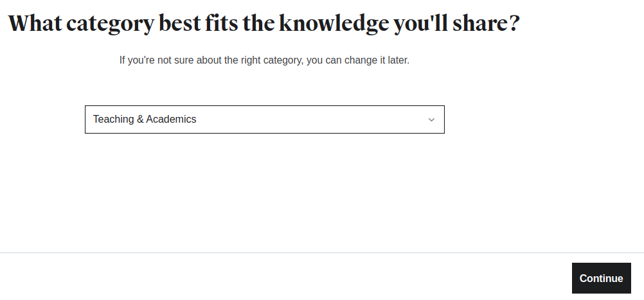Viewport: 644px width, 300px height.
Task: Click the word 'Teaching' in the select field
Action: pos(114,119)
